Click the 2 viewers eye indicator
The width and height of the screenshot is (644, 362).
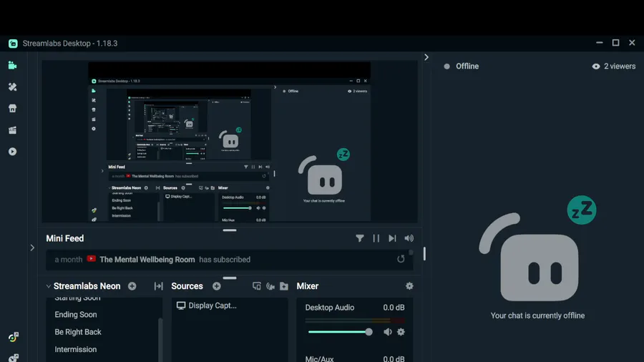pos(614,66)
